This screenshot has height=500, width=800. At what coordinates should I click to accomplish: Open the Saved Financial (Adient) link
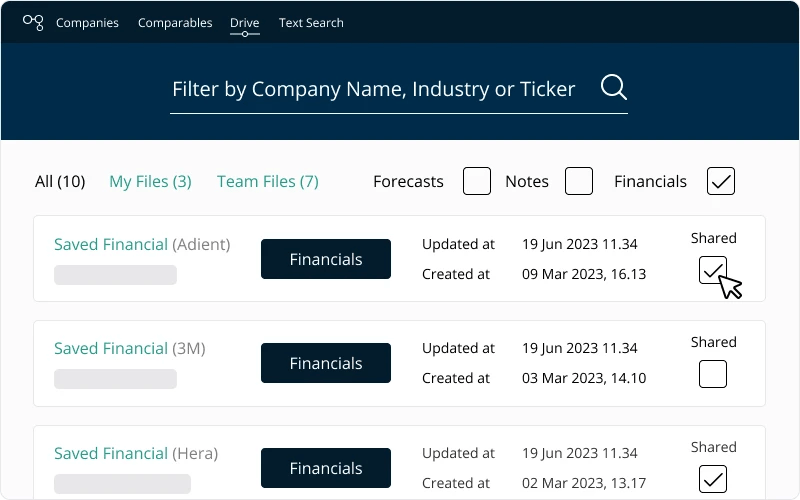click(x=142, y=244)
